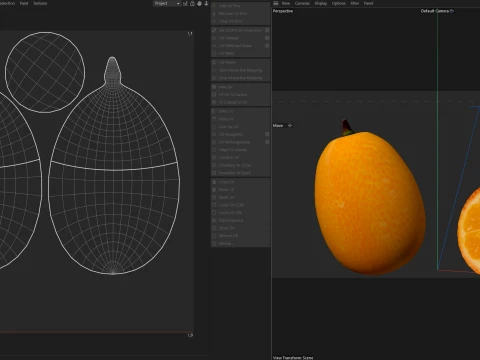
Task: Choose Remove UV Pins command
Action: pos(240,13)
